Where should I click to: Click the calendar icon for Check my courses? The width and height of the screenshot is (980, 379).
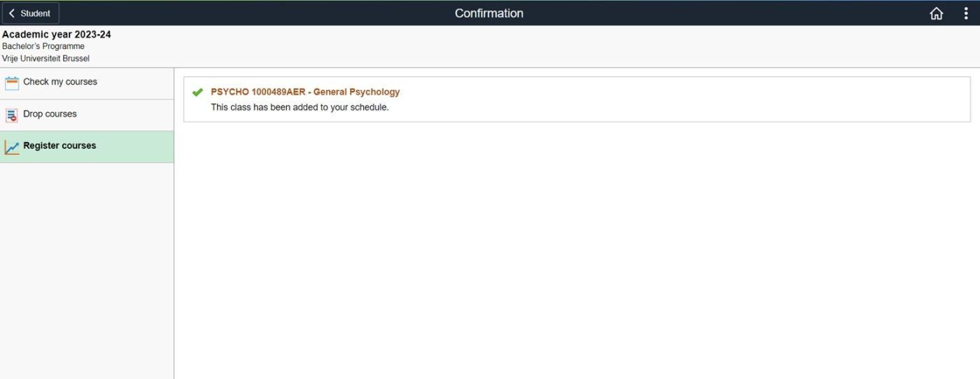coord(12,83)
